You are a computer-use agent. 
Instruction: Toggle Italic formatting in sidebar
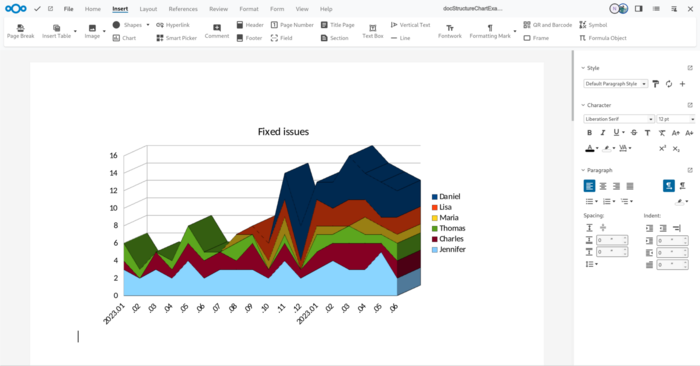(x=603, y=133)
